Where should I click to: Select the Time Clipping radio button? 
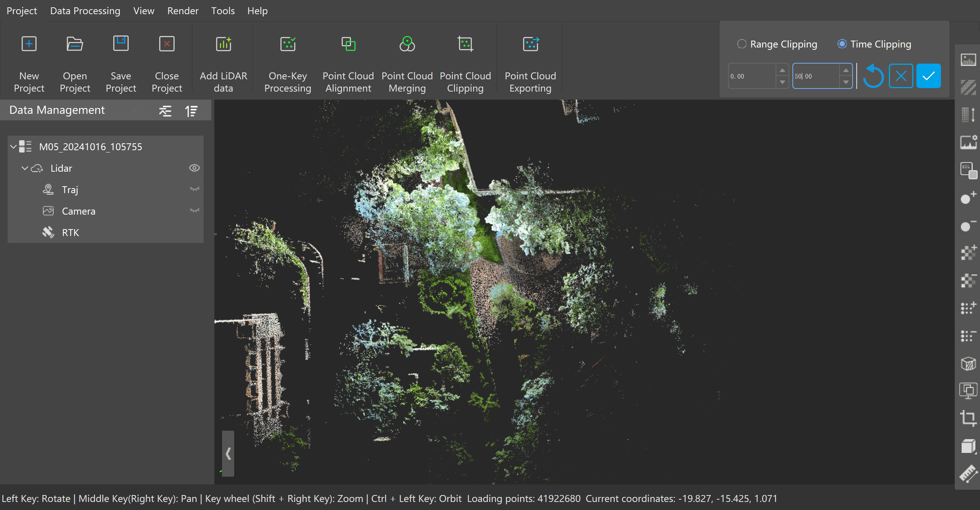pos(842,44)
